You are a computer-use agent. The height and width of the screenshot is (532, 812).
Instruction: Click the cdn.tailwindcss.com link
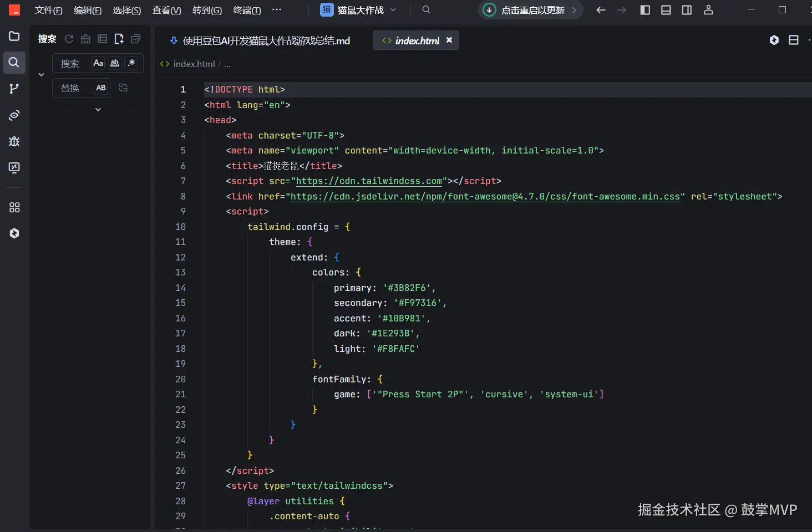tap(369, 181)
